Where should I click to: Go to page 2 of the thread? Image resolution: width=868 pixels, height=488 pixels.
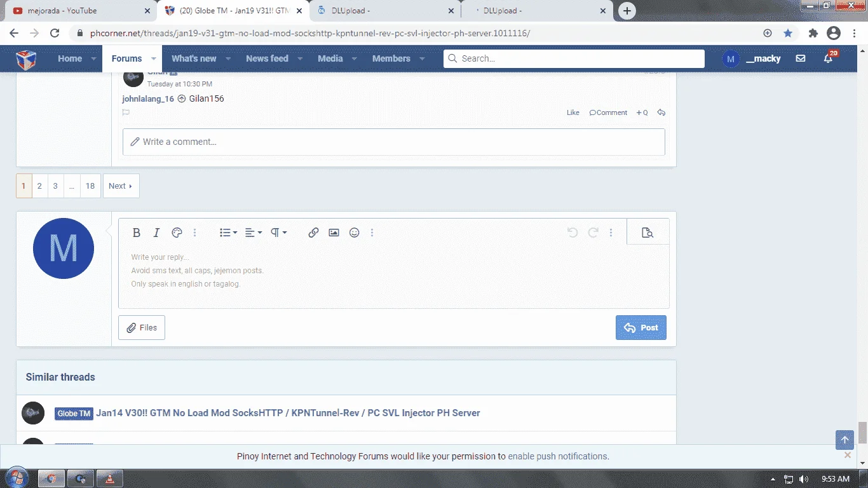(x=39, y=186)
